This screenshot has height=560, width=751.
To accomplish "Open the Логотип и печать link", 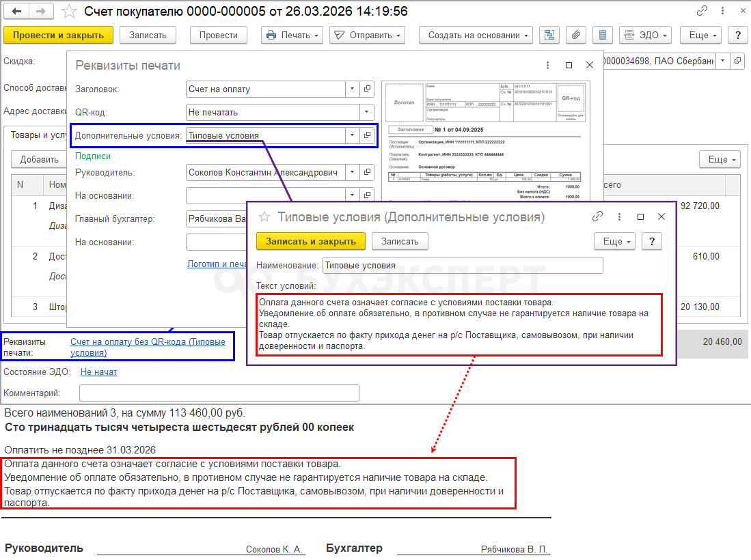I will point(217,264).
